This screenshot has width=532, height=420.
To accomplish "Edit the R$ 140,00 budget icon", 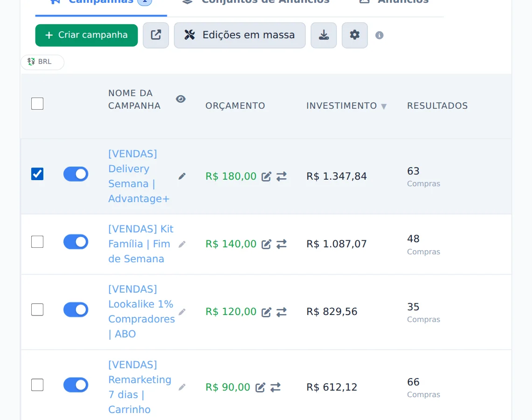I will coord(266,244).
